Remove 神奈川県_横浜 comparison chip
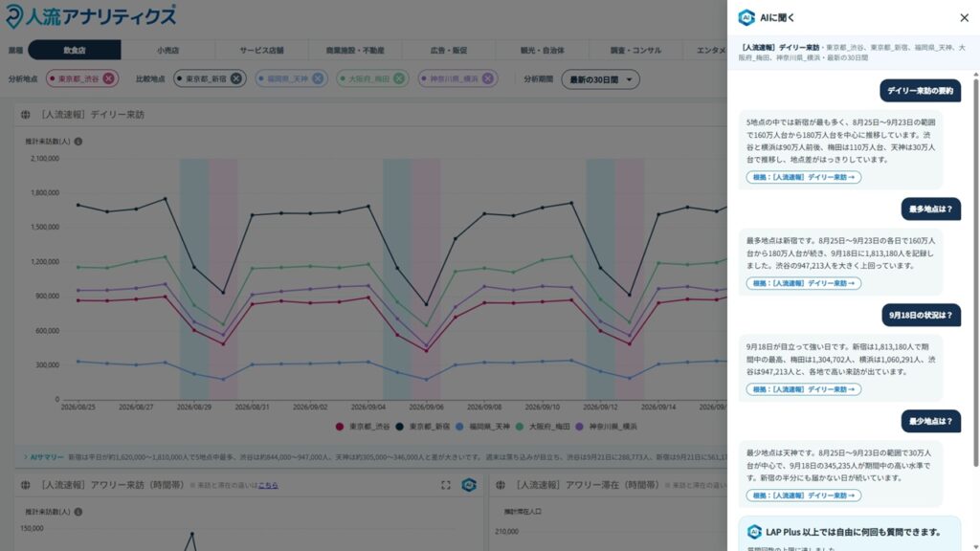Screen dimensions: 980x551 click(487, 78)
